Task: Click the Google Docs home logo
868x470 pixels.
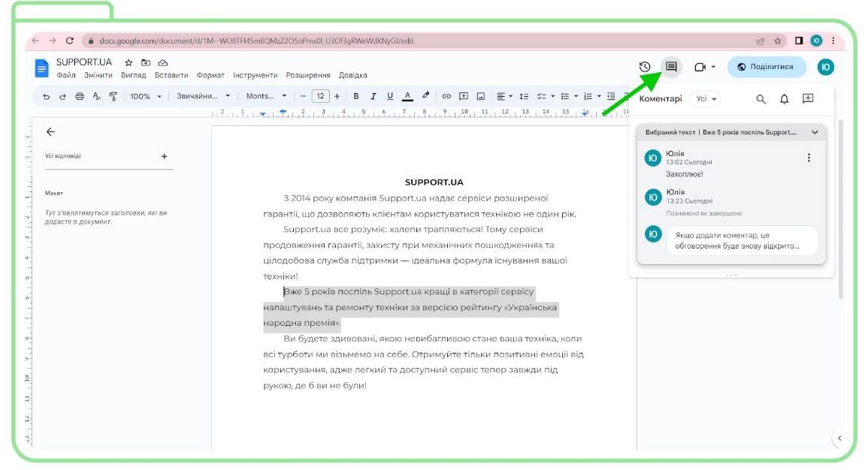Action: (x=41, y=68)
